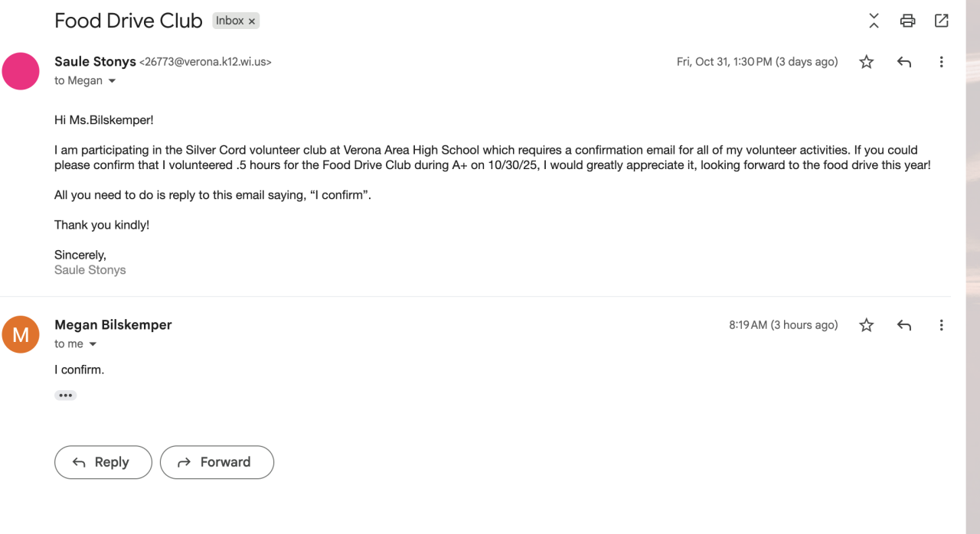980x534 pixels.
Task: Select the Inbox label tag
Action: click(x=229, y=21)
